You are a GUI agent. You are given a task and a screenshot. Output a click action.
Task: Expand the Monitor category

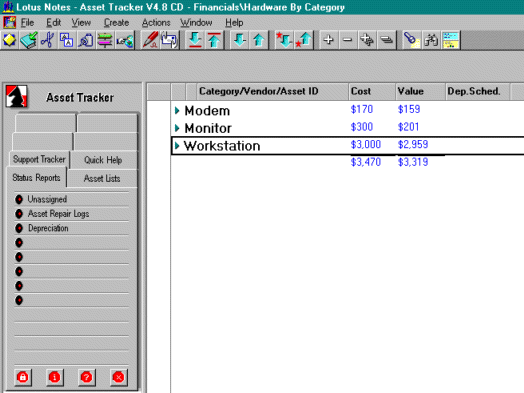177,128
